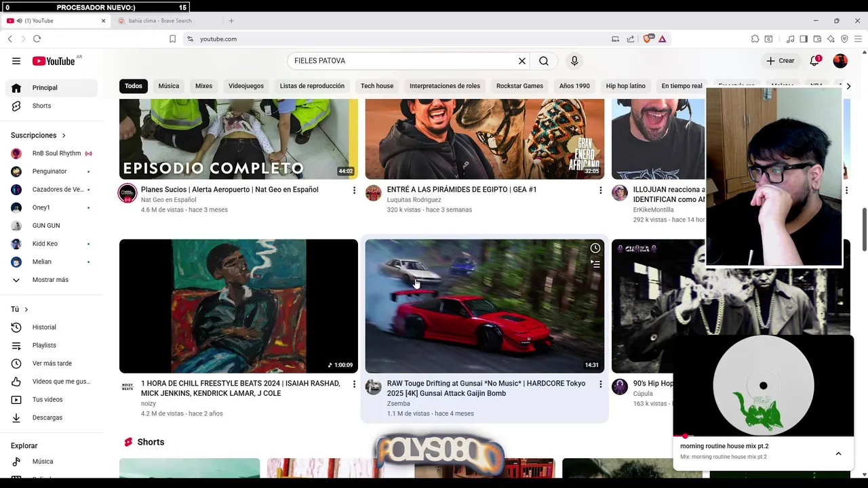Open Penguinator subscription channel
Viewport: 868px width, 488px height.
pos(52,171)
